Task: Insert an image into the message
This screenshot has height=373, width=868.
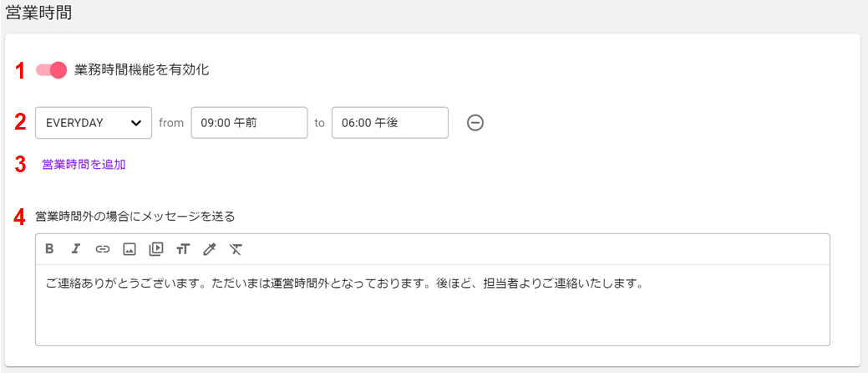Action: 129,250
